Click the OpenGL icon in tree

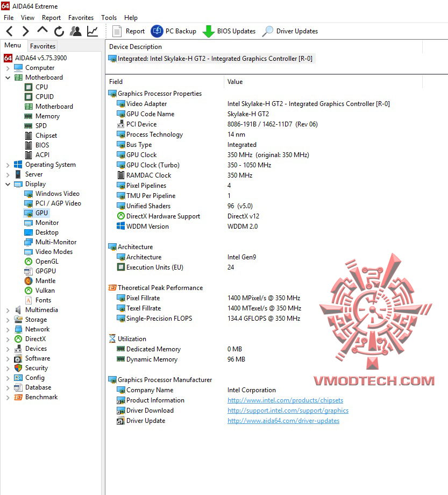[x=29, y=261]
